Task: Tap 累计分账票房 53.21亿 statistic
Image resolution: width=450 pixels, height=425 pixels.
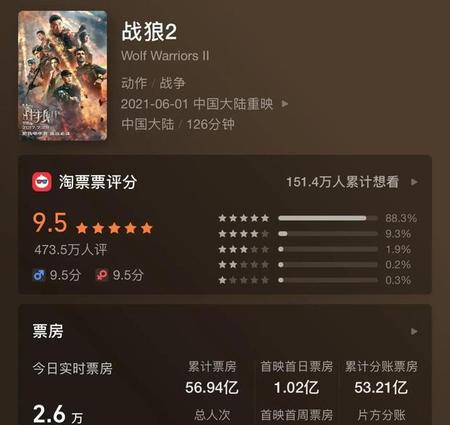Action: pos(381,377)
